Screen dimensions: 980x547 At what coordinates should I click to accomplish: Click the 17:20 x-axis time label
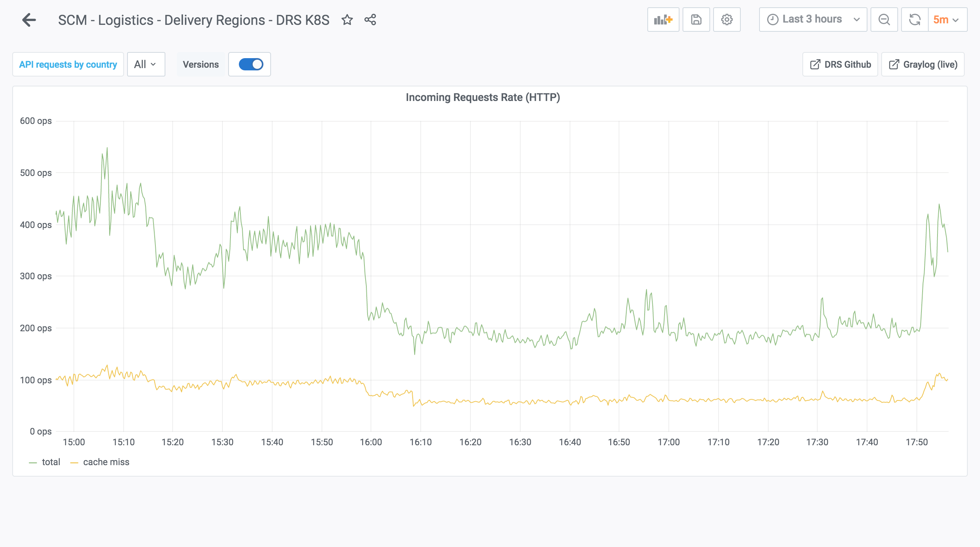[768, 442]
